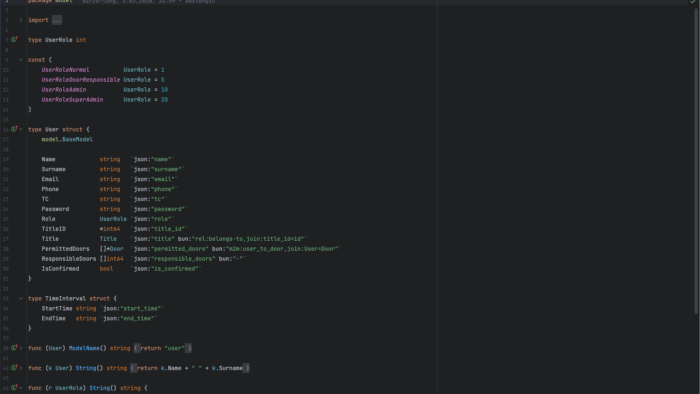Click the folded '...' placeholder after import
Screen dimensions: 700x394
[x=57, y=20]
